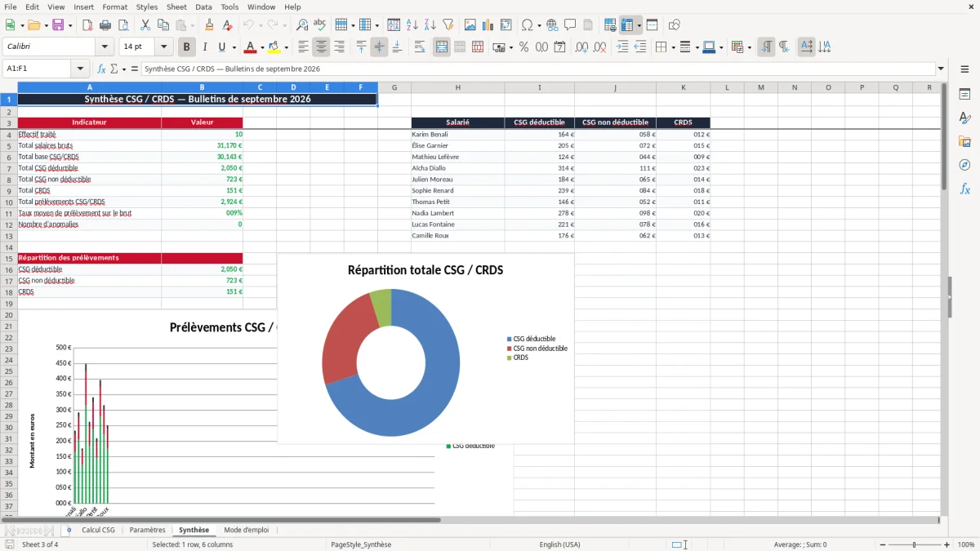The height and width of the screenshot is (551, 980).
Task: Open sidebar Navigator panel
Action: pos(964,165)
